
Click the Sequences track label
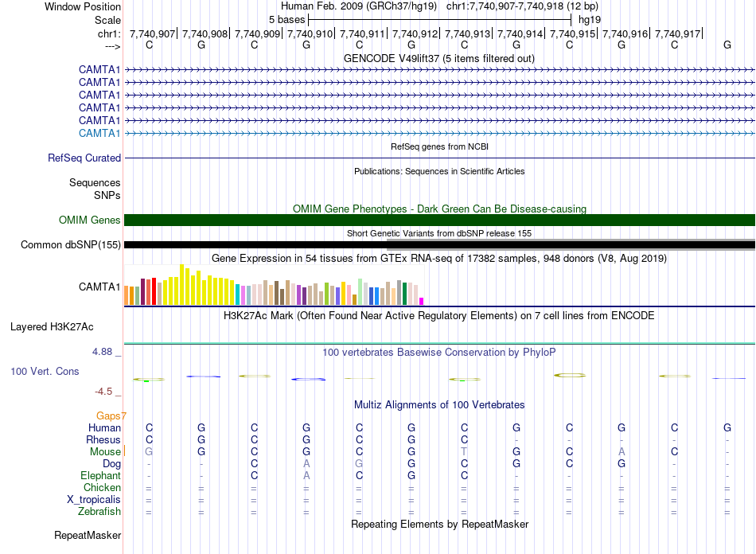(x=95, y=183)
